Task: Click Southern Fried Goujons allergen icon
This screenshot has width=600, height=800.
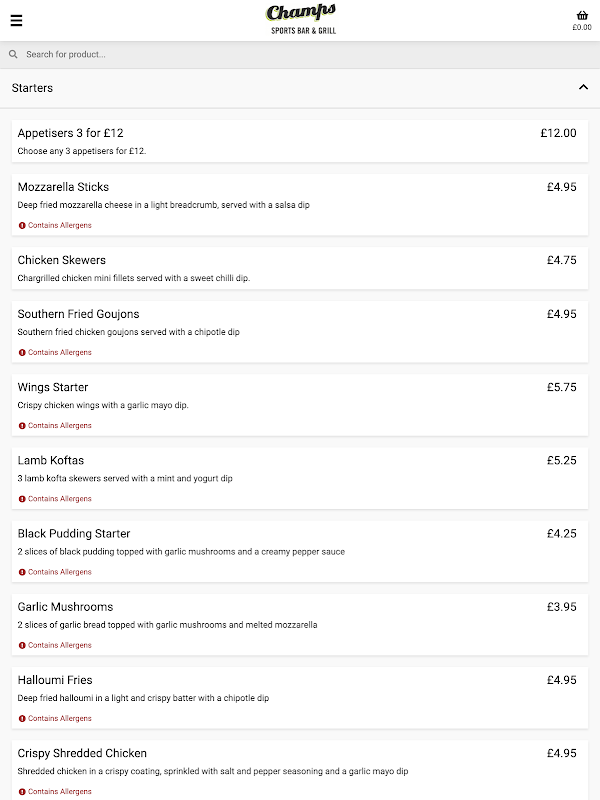Action: (22, 353)
